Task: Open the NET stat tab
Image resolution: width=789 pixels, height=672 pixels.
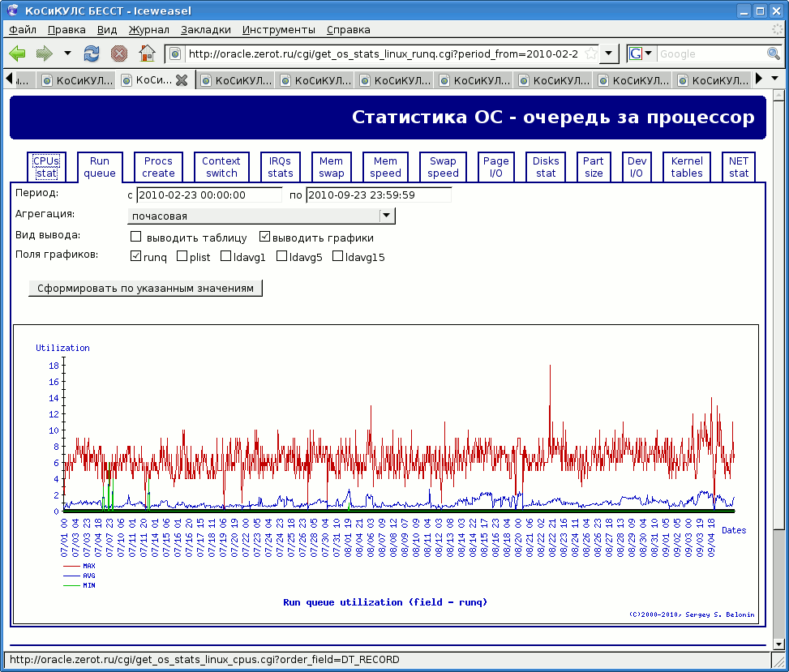Action: click(739, 167)
